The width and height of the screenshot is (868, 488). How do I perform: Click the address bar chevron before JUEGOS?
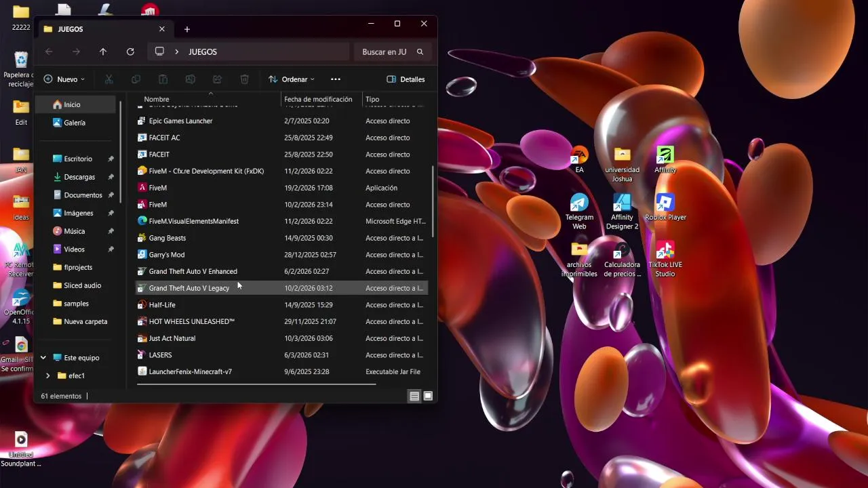pyautogui.click(x=177, y=52)
